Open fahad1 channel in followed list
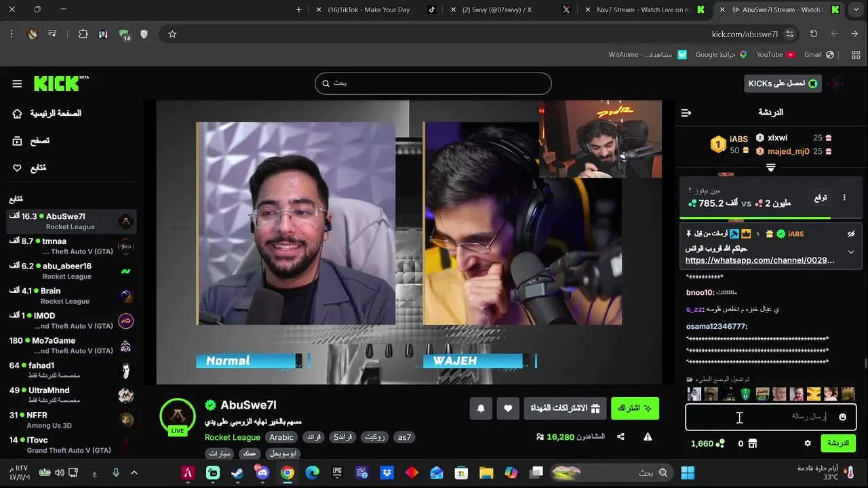Image resolution: width=868 pixels, height=488 pixels. point(71,370)
